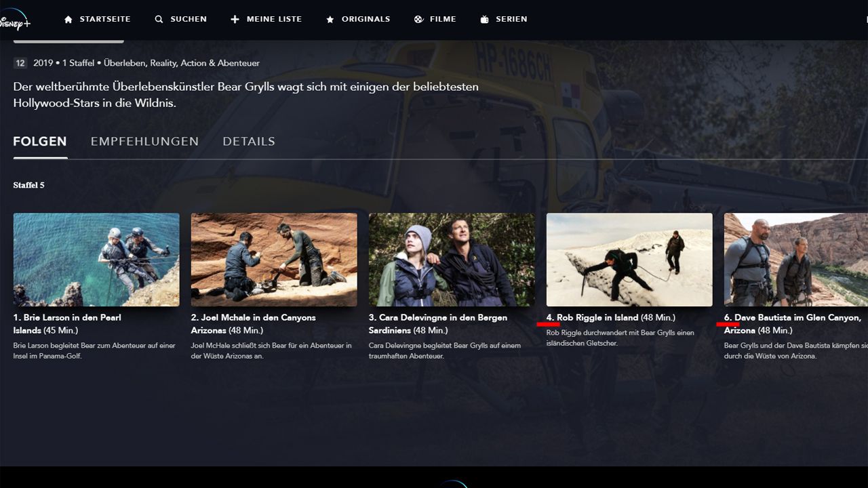The height and width of the screenshot is (488, 868).
Task: Click description 'Bear Grylls und der Dave Bautista kämpfen'
Action: (796, 350)
